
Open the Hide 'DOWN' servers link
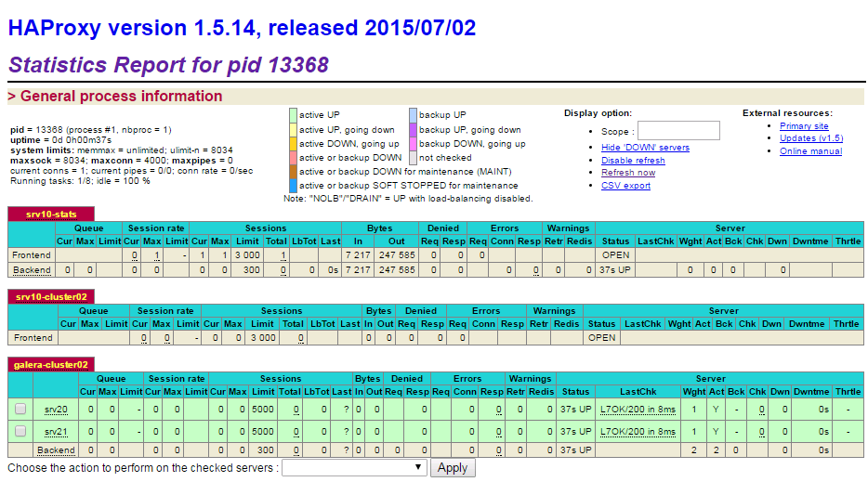point(645,148)
